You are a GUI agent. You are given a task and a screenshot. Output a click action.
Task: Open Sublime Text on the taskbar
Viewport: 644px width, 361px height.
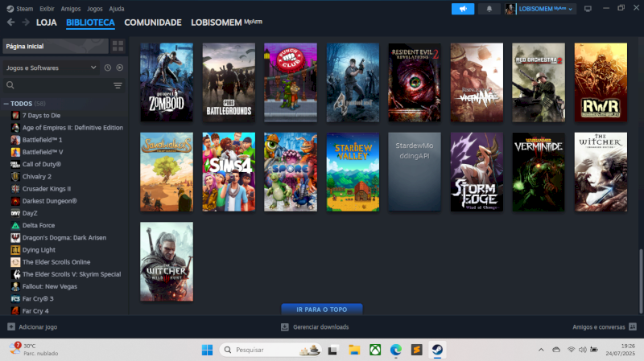coord(416,350)
